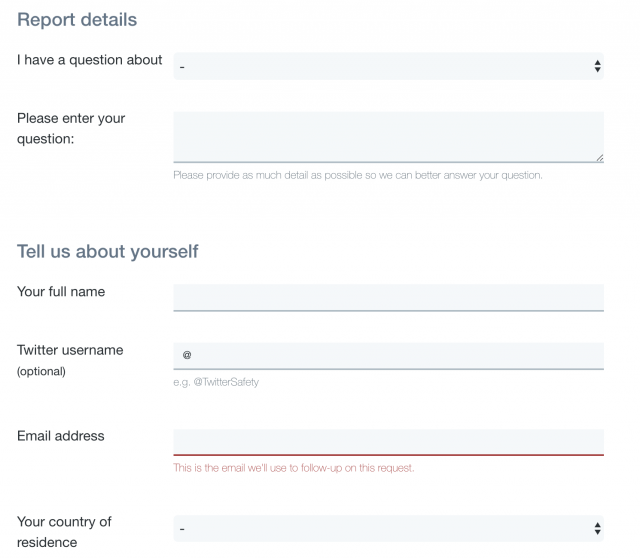Focus the "Your full name" input field
Screen dimensions: 640x559
pyautogui.click(x=388, y=297)
